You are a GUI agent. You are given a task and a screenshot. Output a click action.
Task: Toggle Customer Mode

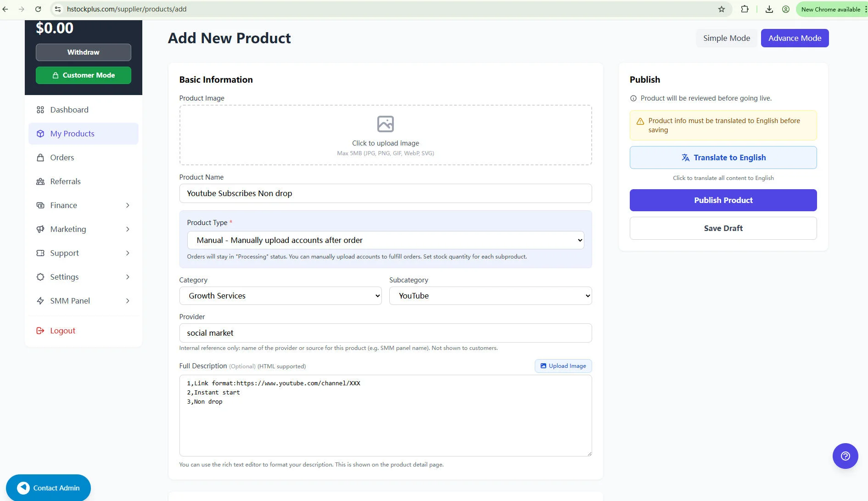point(84,75)
